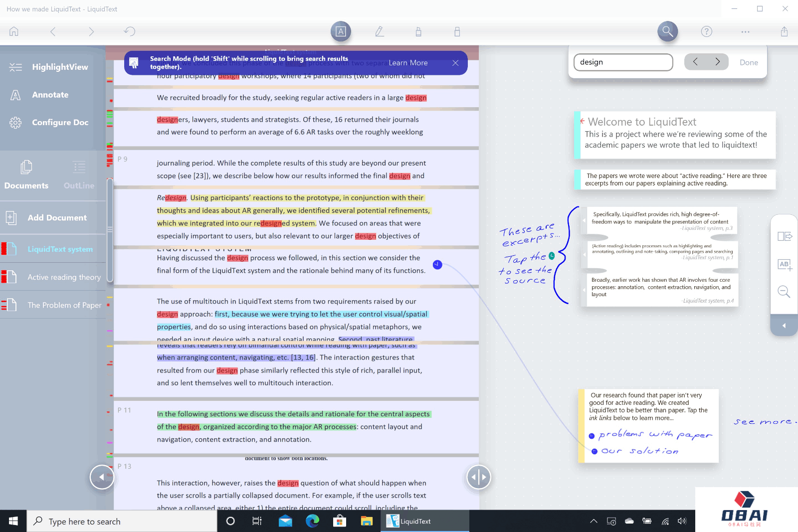Click the 'See more' ink text in workspace
Viewport: 798px width, 532px height.
765,422
